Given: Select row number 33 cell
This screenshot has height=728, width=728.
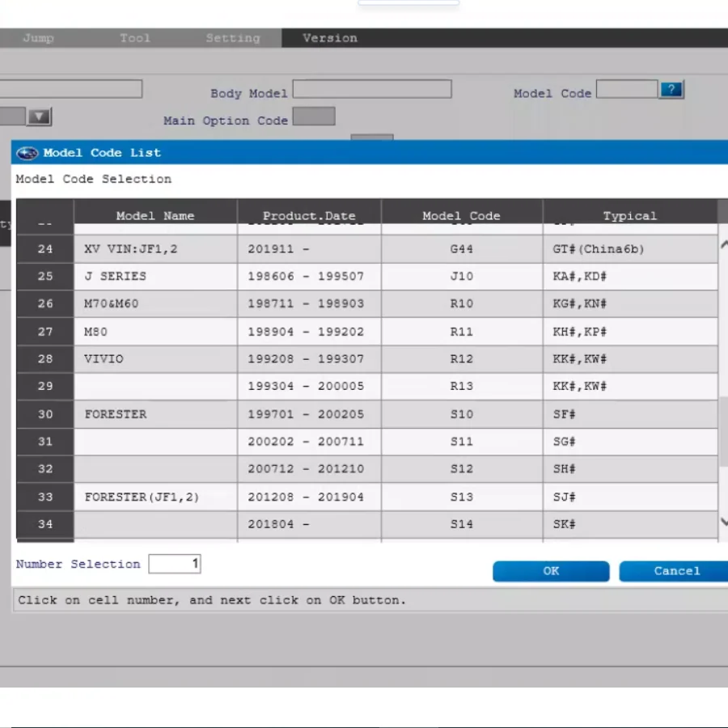Looking at the screenshot, I should point(45,497).
